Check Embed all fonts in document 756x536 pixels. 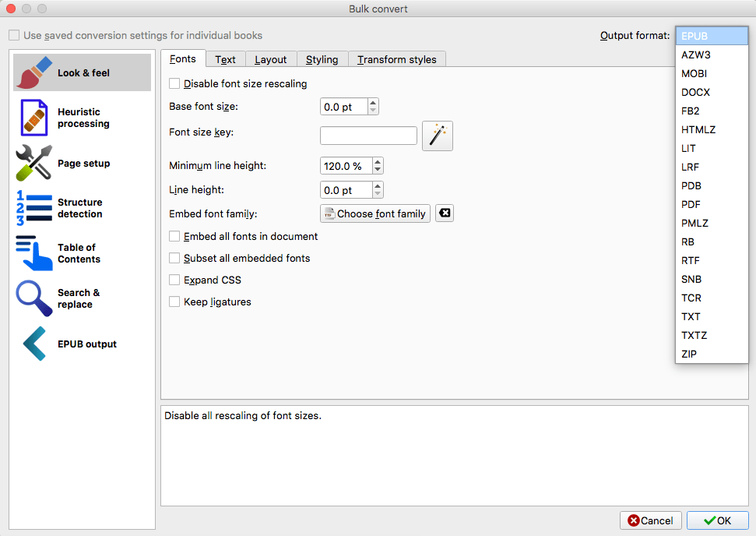(x=175, y=236)
